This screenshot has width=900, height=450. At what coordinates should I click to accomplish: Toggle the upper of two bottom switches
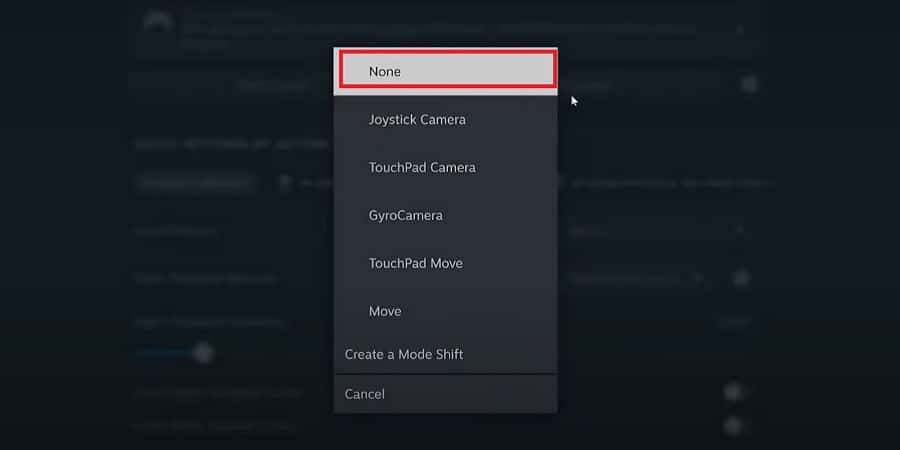734,393
